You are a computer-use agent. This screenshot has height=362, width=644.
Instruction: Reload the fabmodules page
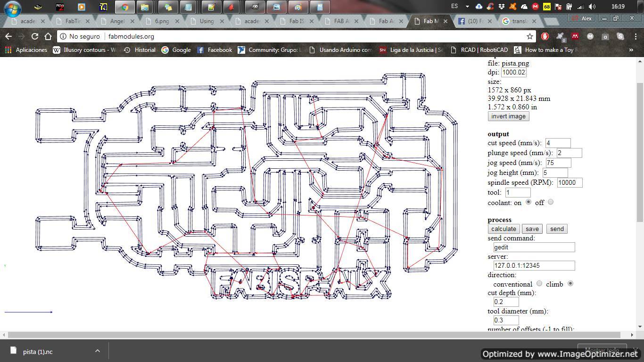click(34, 36)
